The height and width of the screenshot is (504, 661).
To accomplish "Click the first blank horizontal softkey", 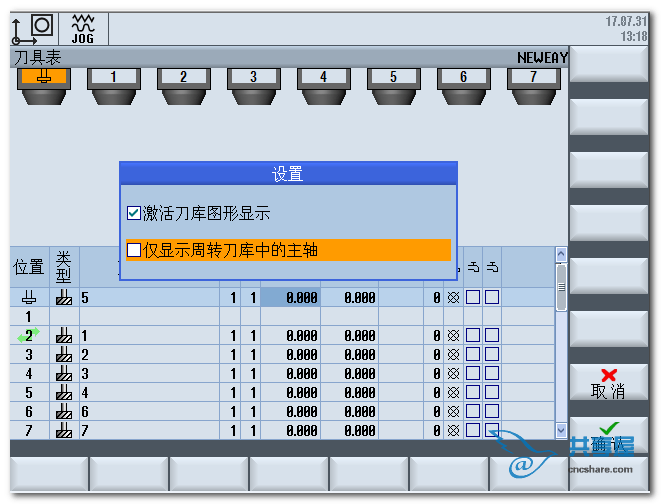I will click(49, 474).
